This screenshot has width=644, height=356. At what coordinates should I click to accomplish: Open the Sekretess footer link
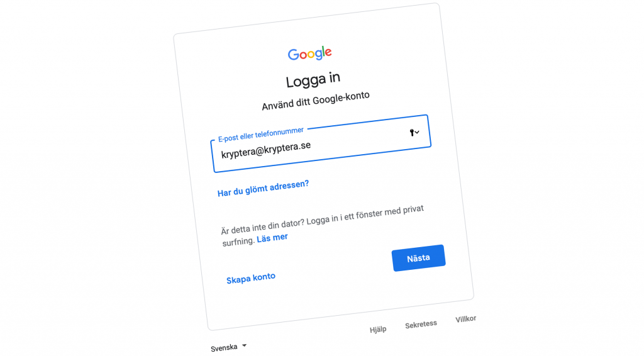point(421,325)
